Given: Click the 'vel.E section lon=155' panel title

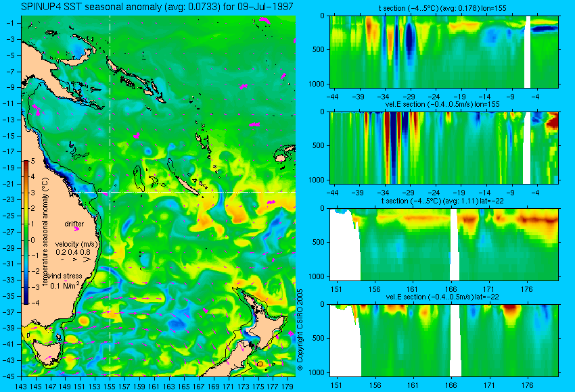Looking at the screenshot, I should click(442, 104).
